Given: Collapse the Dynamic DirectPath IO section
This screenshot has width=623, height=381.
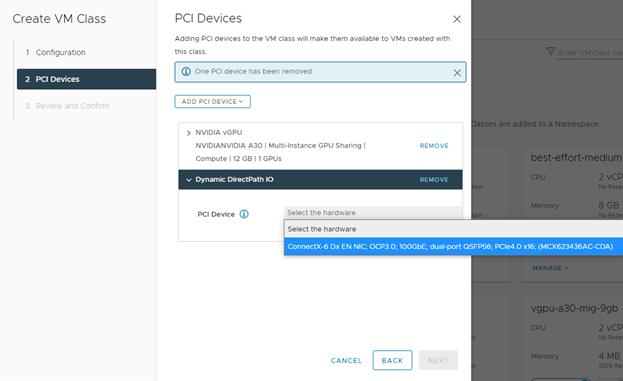Looking at the screenshot, I should coord(189,180).
